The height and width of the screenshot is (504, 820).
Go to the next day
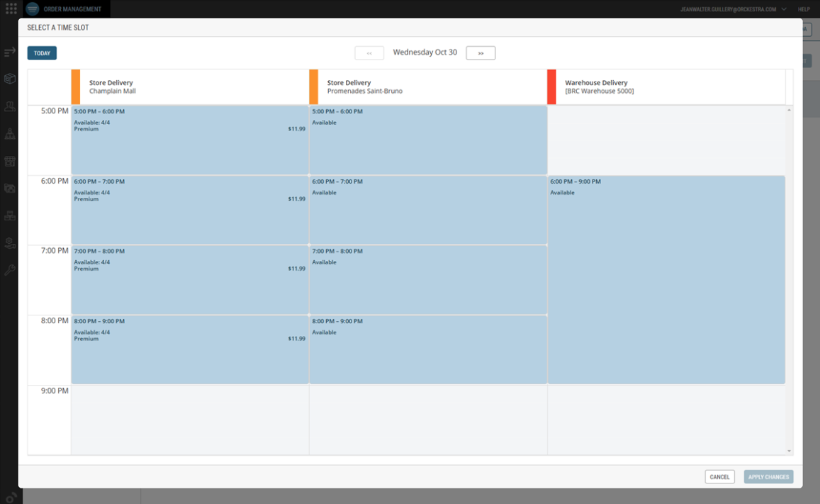tap(481, 53)
